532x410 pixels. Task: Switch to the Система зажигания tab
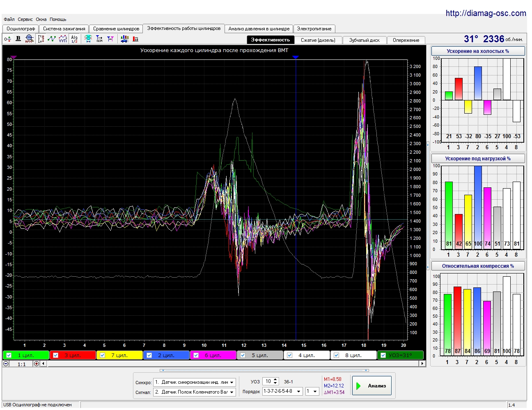point(64,29)
